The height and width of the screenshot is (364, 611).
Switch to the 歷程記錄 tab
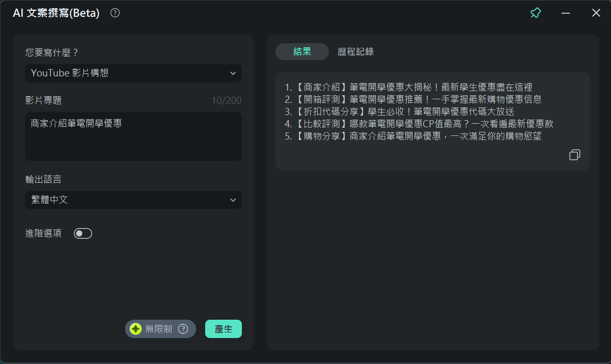click(356, 51)
